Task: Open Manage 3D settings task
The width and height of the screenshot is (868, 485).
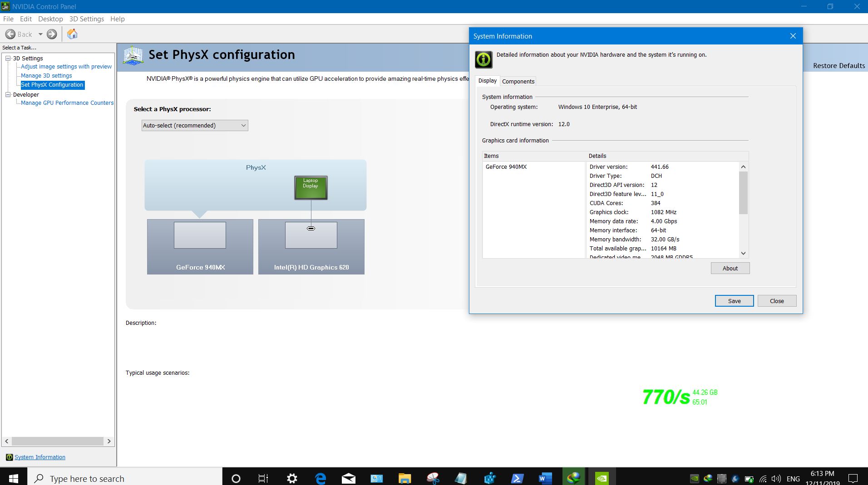Action: pyautogui.click(x=46, y=76)
